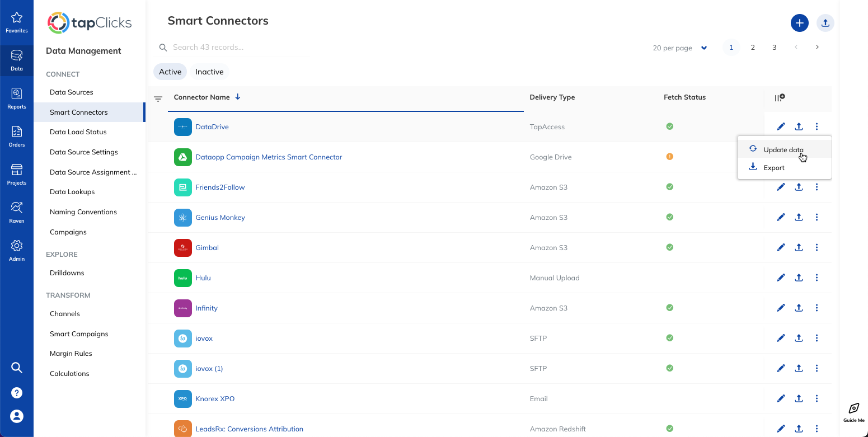Image resolution: width=868 pixels, height=437 pixels.
Task: Open Naming Conventions sidebar item
Action: point(83,212)
